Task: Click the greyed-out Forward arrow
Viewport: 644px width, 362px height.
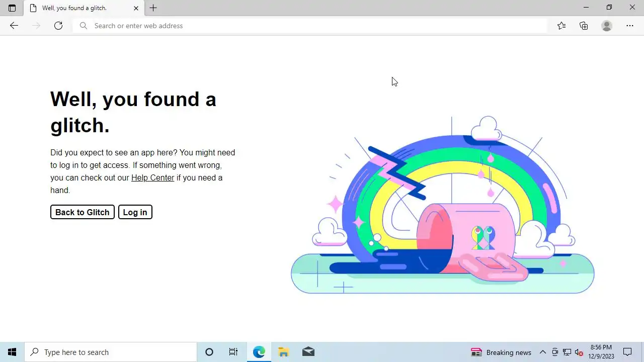Action: [36, 26]
